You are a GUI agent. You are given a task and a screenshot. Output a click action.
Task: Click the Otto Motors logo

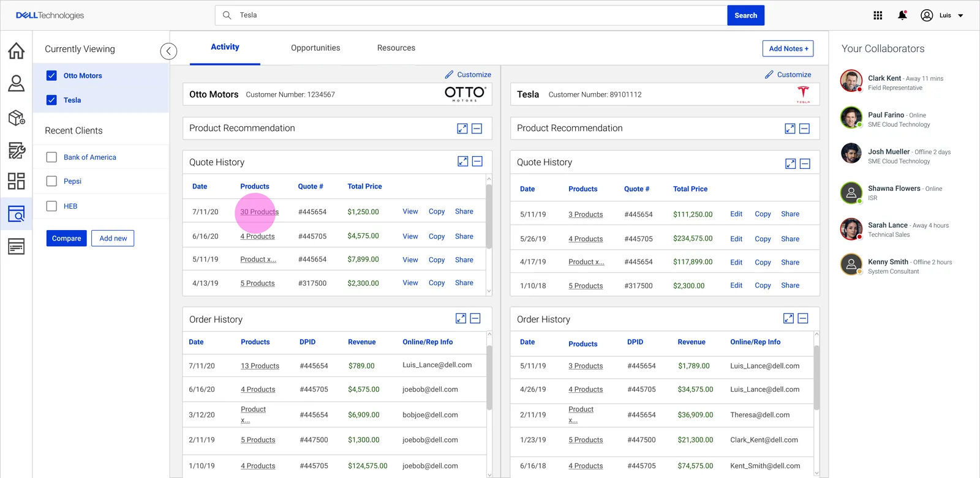click(465, 94)
